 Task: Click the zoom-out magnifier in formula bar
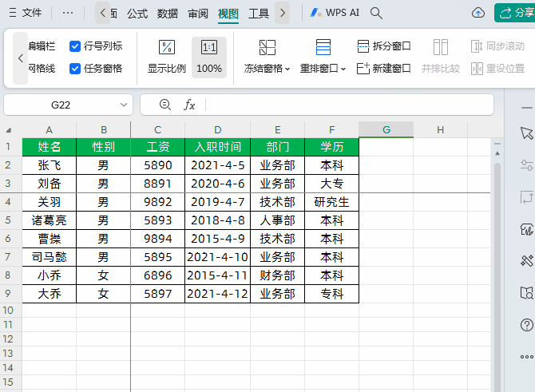coord(165,105)
